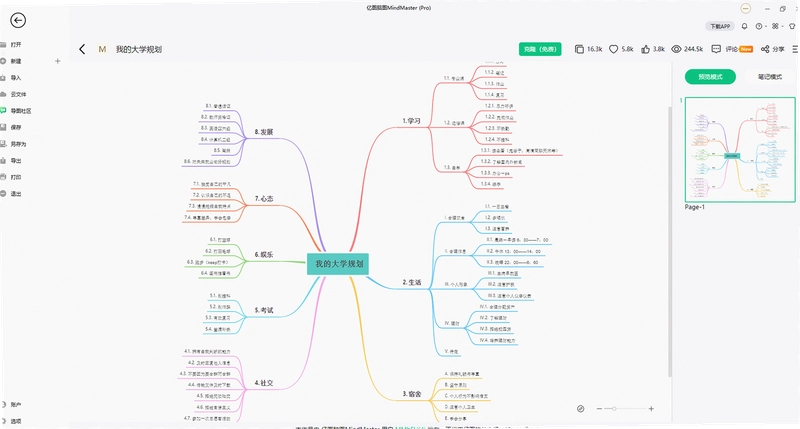Share the map via 分享

pos(772,49)
